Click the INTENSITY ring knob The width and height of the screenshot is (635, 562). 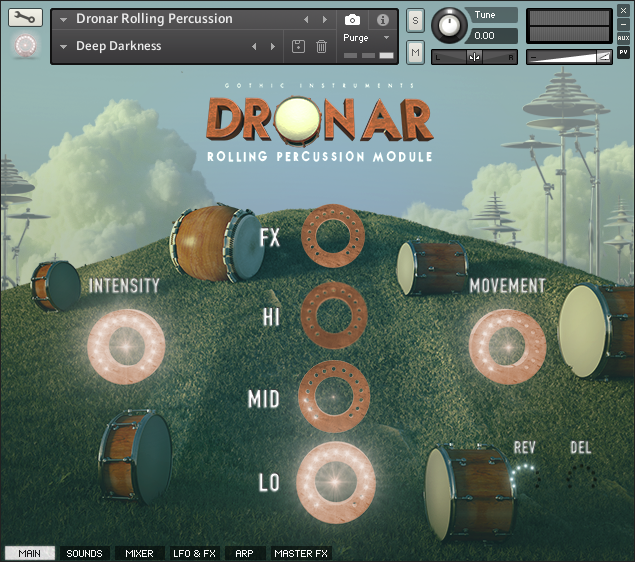pyautogui.click(x=126, y=346)
